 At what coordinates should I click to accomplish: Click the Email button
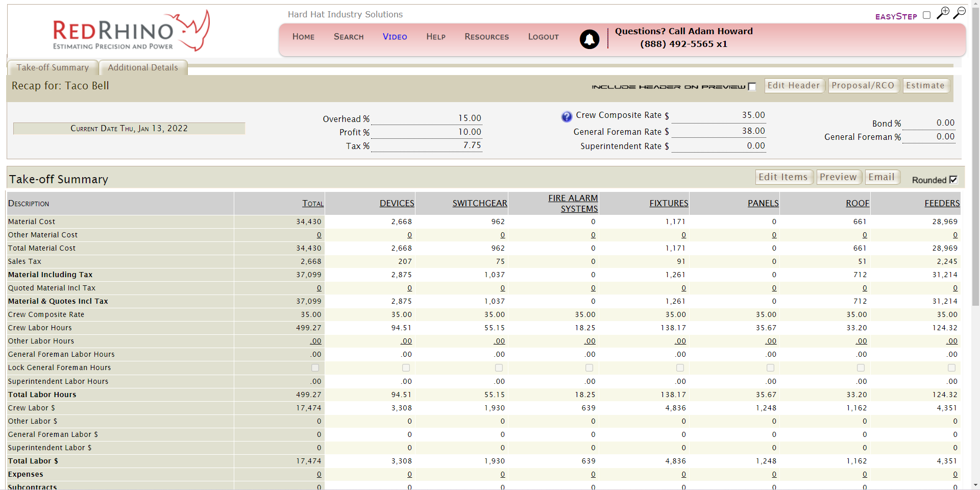881,177
